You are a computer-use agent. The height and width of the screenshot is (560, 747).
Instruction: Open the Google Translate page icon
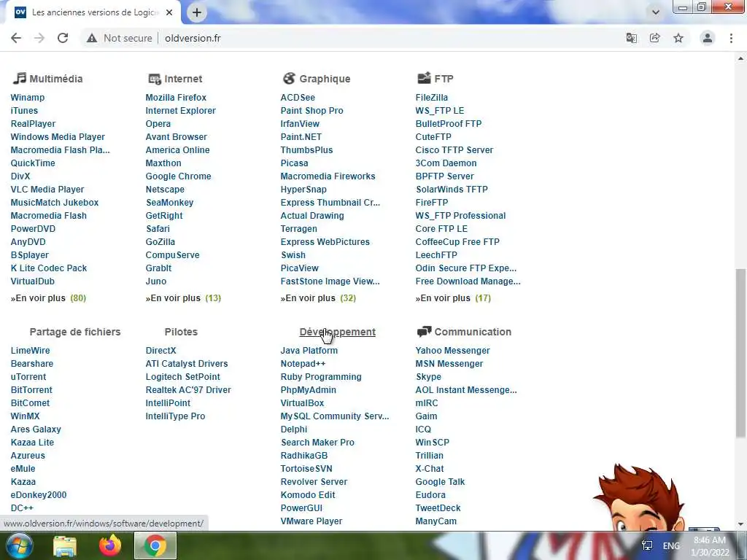(631, 38)
